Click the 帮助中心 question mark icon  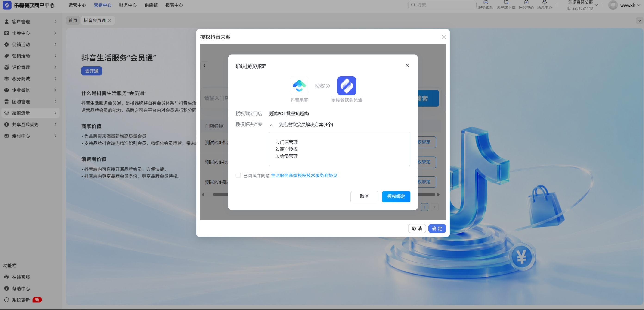[x=7, y=288]
